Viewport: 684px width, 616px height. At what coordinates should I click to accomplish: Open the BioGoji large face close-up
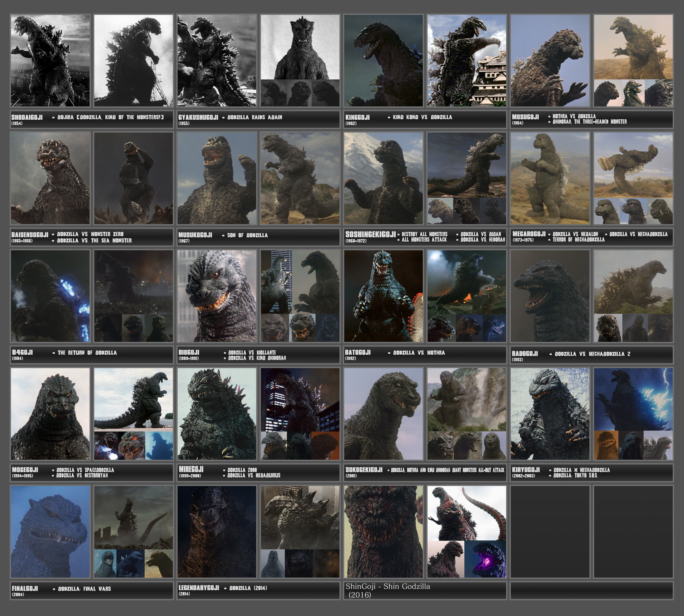click(217, 296)
